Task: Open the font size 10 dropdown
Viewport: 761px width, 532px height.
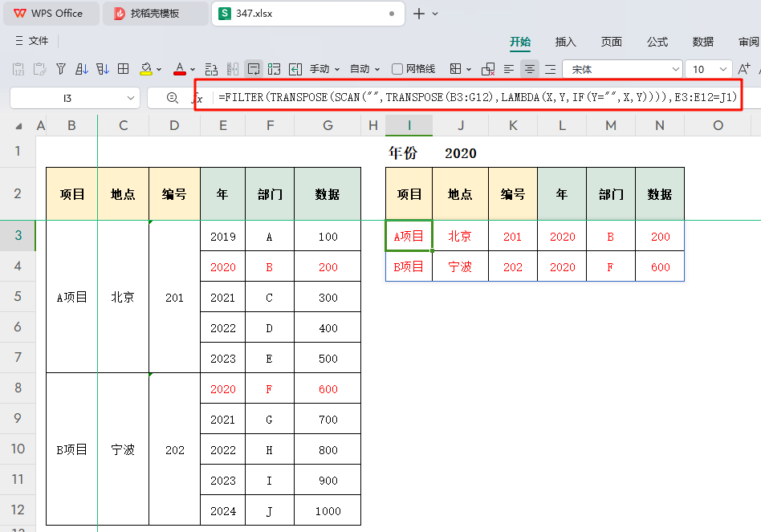Action: 722,69
